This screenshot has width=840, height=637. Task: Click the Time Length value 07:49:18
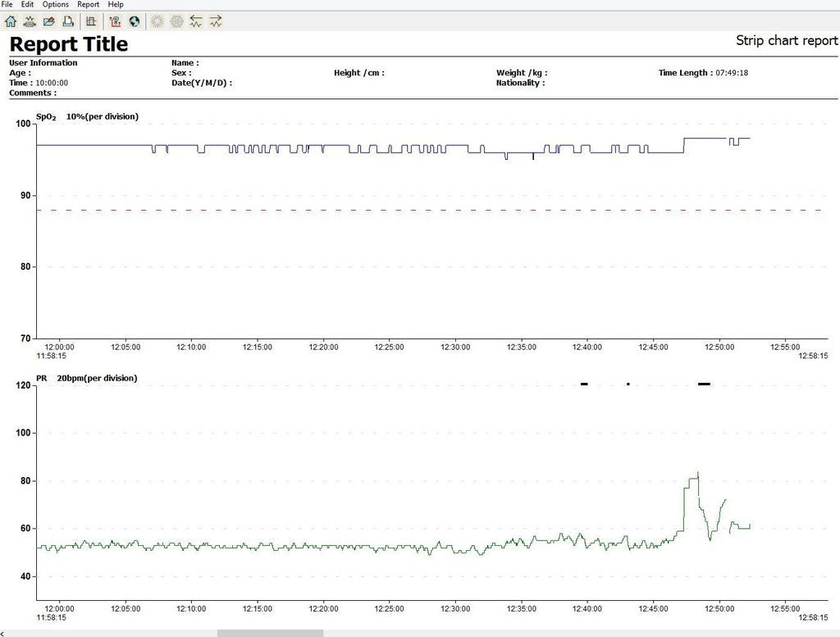tap(732, 73)
